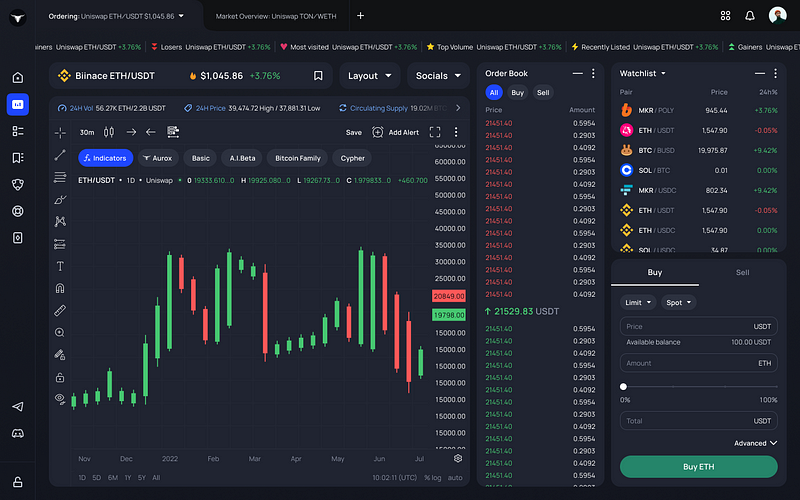Open the Telegram paper-plane icon in sidebar

(18, 407)
